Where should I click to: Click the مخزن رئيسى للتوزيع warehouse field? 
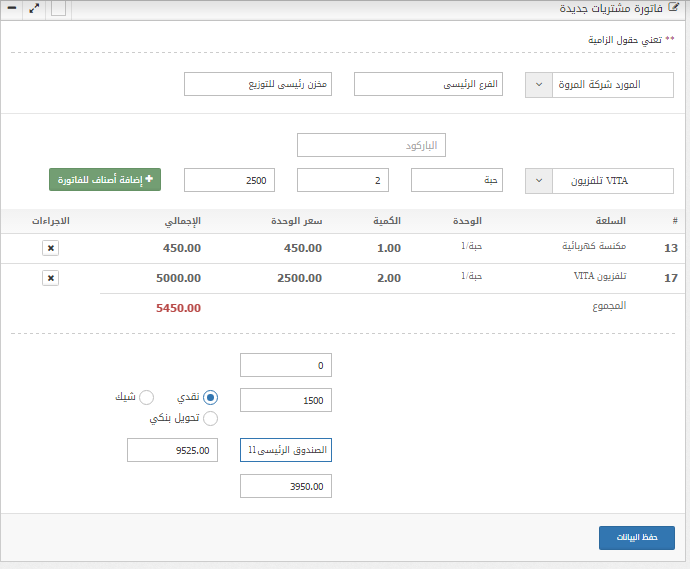pos(257,84)
